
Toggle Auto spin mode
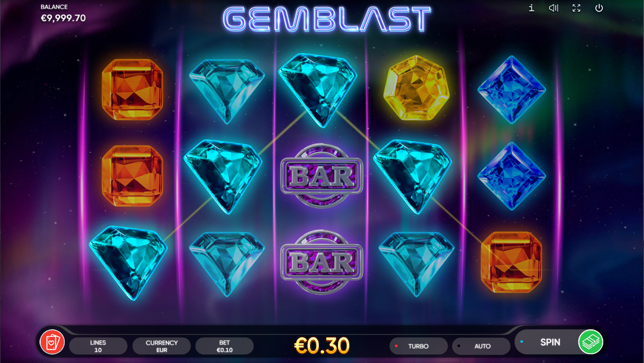481,346
